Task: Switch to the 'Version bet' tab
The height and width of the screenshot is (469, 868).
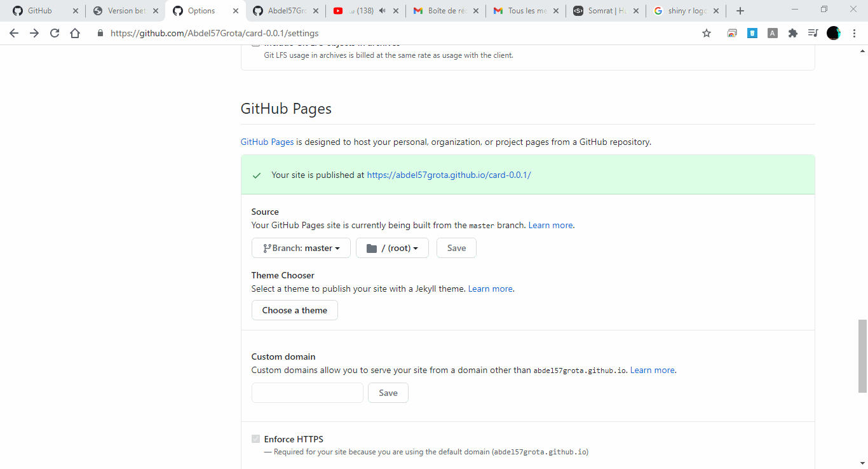Action: (125, 11)
